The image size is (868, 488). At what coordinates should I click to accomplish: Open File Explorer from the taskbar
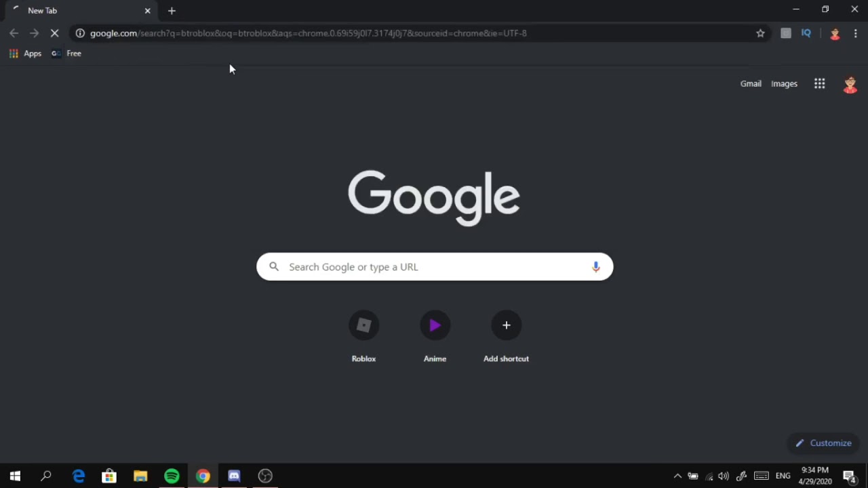pos(140,476)
